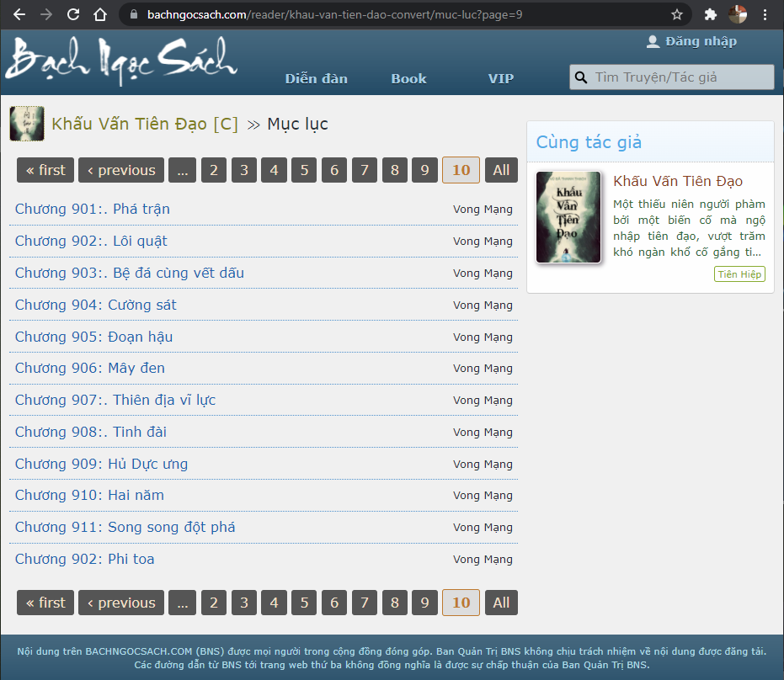Click the Tiên Hiệp genre tag

tap(739, 274)
